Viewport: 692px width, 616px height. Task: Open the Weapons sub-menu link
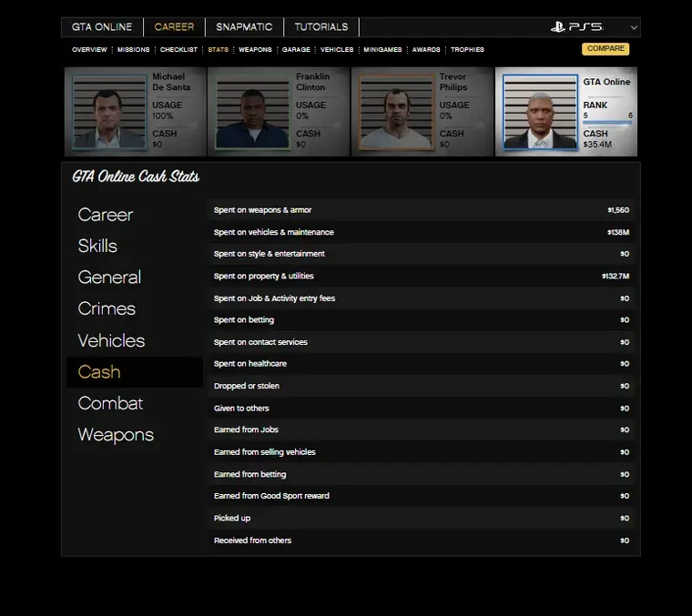pyautogui.click(x=255, y=49)
